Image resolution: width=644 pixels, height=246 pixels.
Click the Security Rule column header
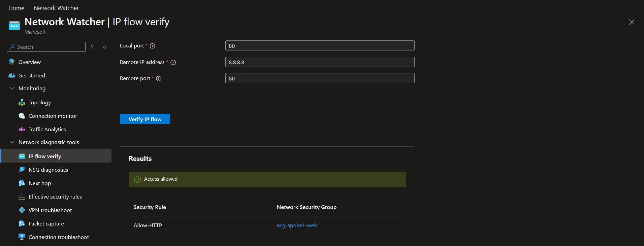pyautogui.click(x=150, y=207)
